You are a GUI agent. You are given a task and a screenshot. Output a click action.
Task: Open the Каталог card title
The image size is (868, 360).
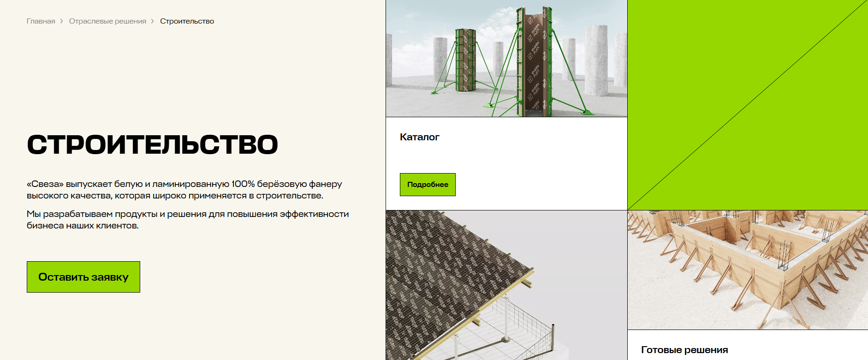(x=420, y=137)
